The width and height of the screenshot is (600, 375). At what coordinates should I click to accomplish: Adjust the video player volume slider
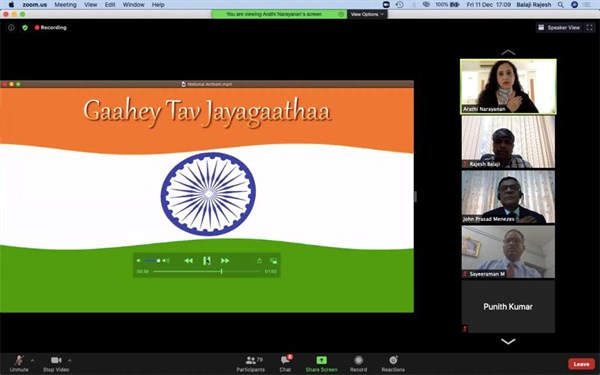click(152, 261)
